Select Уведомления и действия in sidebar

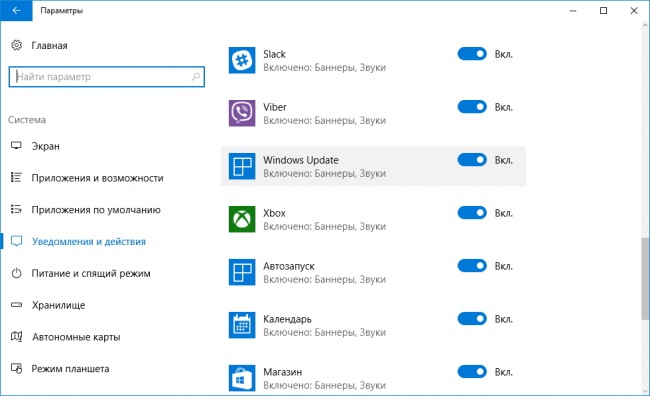pos(89,241)
